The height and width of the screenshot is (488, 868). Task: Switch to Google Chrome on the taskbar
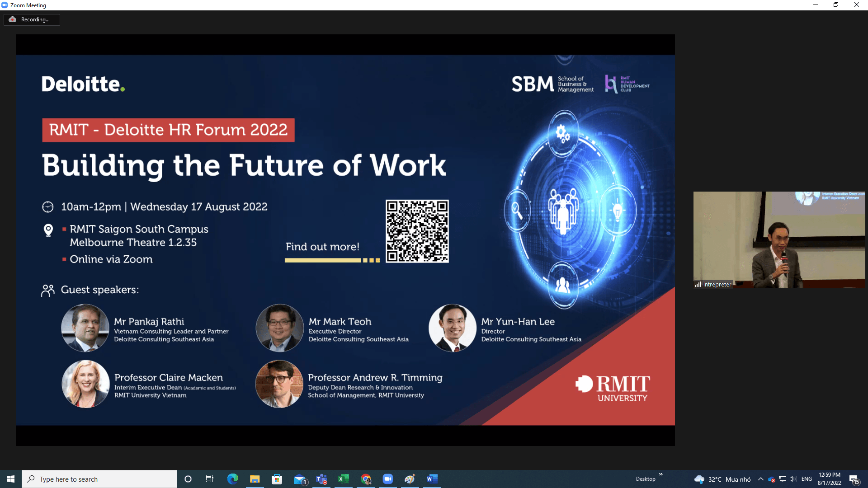pos(366,479)
